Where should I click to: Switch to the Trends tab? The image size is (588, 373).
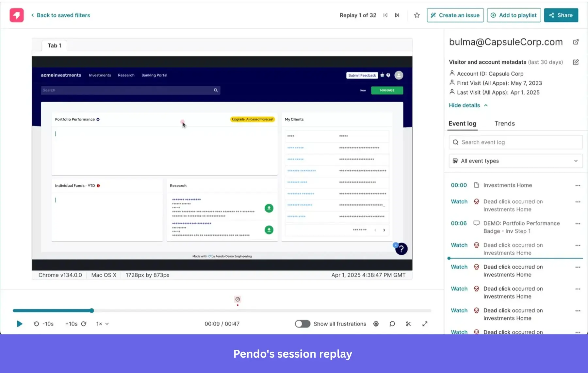504,124
